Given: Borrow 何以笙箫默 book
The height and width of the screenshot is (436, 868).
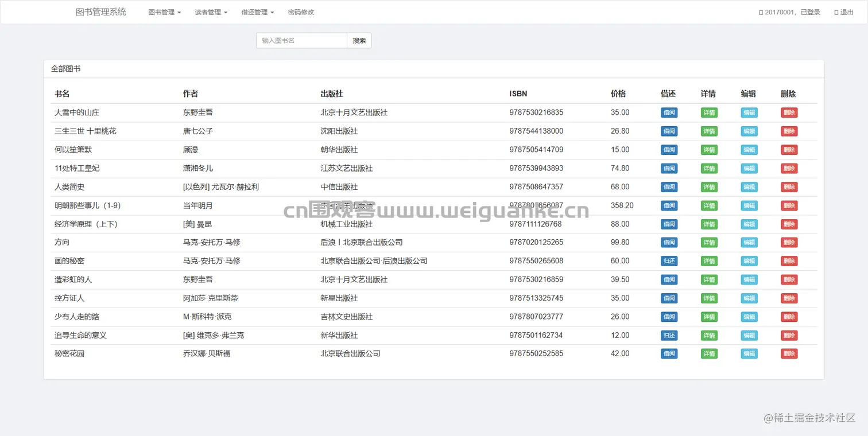Looking at the screenshot, I should (x=669, y=150).
